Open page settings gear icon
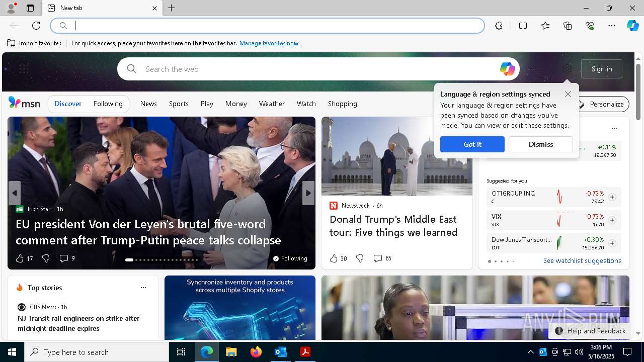This screenshot has height=362, width=644. [x=567, y=69]
